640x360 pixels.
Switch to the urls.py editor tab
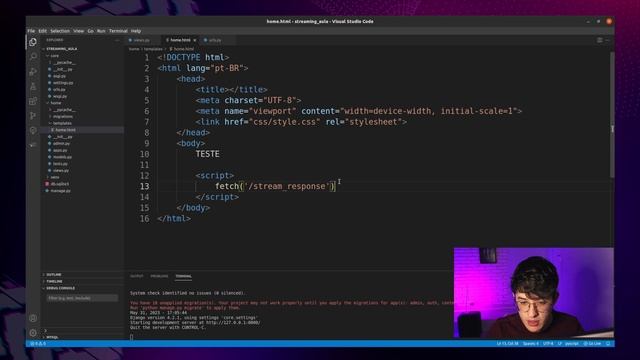point(215,40)
